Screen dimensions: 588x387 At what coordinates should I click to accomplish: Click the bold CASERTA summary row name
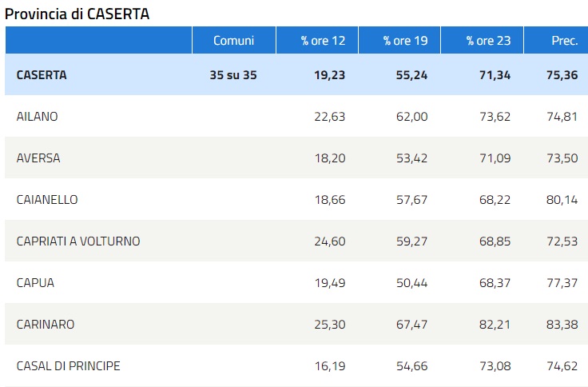[x=42, y=75]
